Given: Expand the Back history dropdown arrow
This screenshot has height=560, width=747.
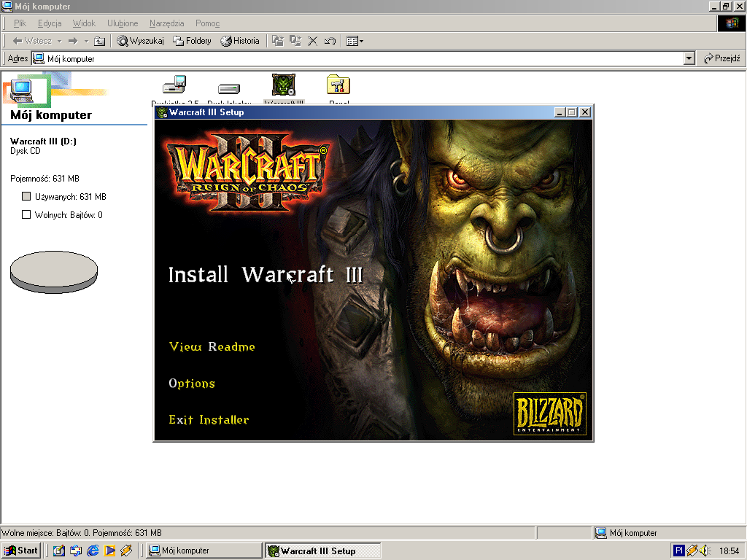Looking at the screenshot, I should pyautogui.click(x=60, y=41).
